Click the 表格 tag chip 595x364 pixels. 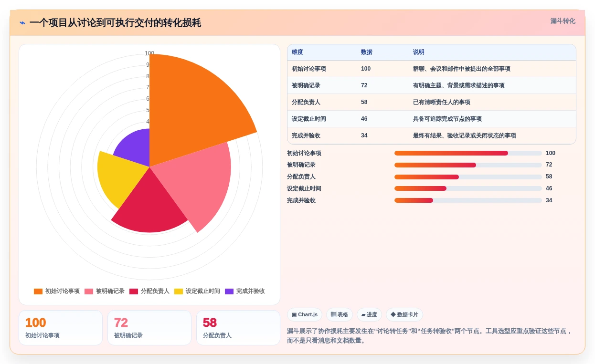click(x=340, y=315)
